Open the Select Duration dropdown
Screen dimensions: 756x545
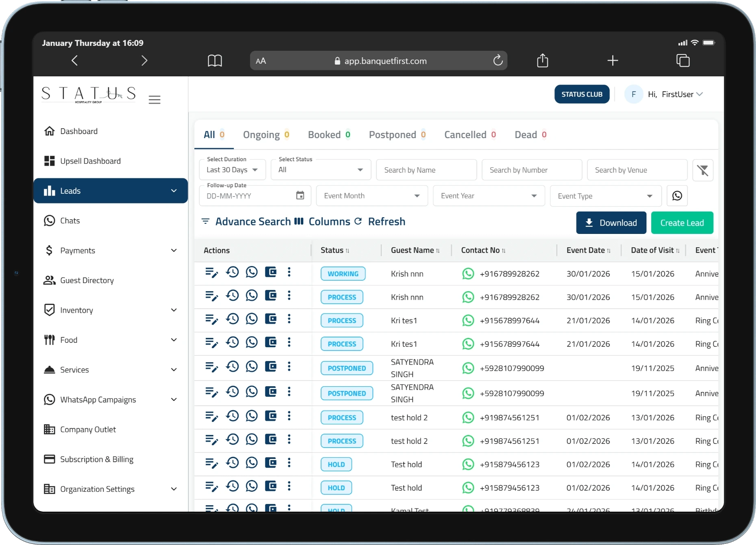tap(232, 170)
